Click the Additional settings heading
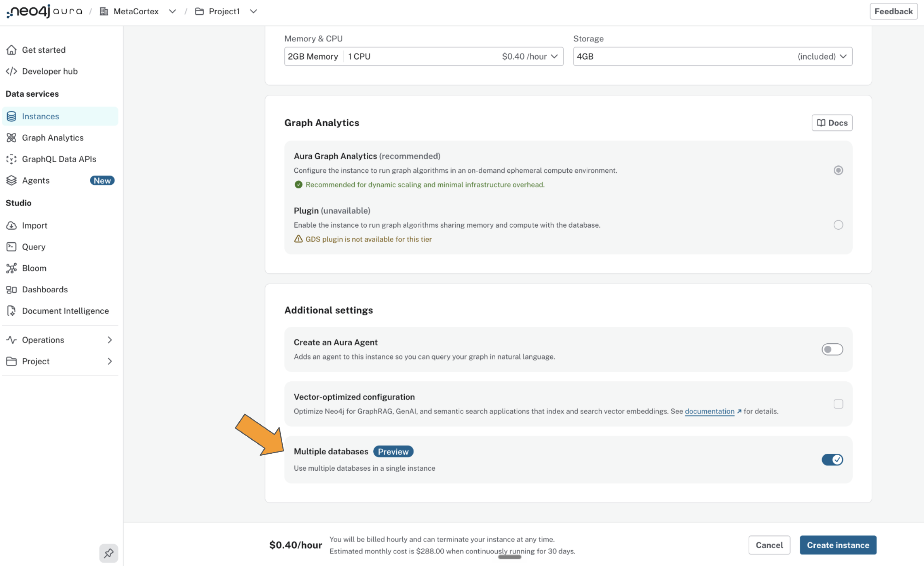924x566 pixels. pyautogui.click(x=328, y=310)
